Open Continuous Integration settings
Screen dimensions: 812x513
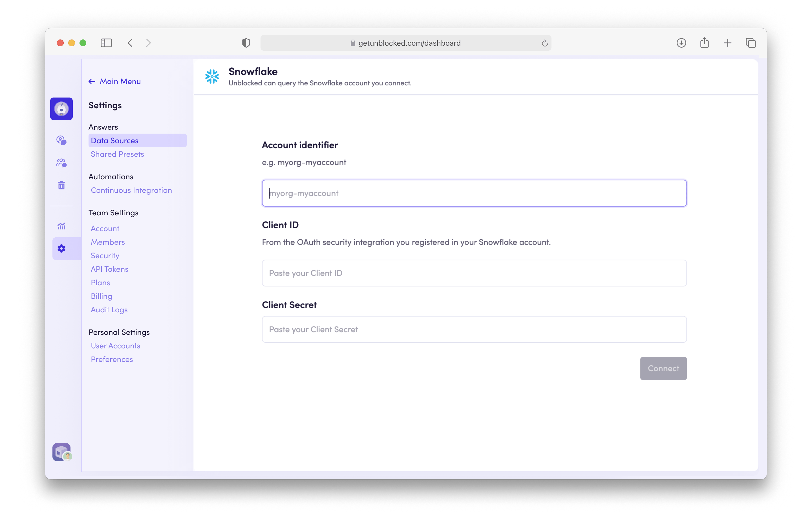point(131,190)
